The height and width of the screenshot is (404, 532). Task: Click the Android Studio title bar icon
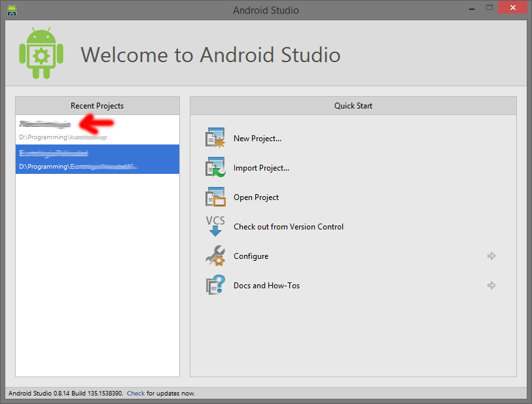click(12, 10)
